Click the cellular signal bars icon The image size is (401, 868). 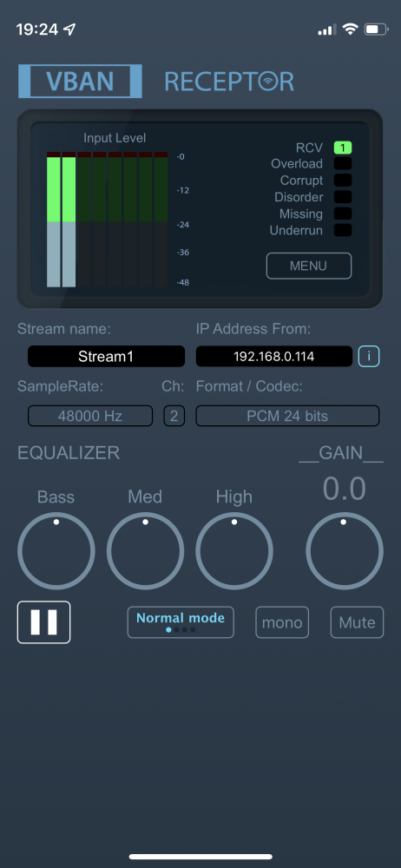pyautogui.click(x=327, y=30)
